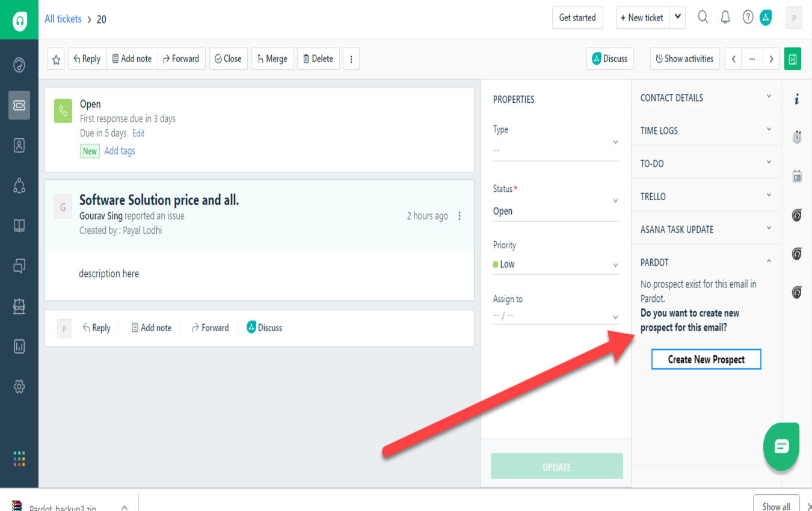Open the notifications bell
This screenshot has height=511, width=812.
pyautogui.click(x=725, y=17)
